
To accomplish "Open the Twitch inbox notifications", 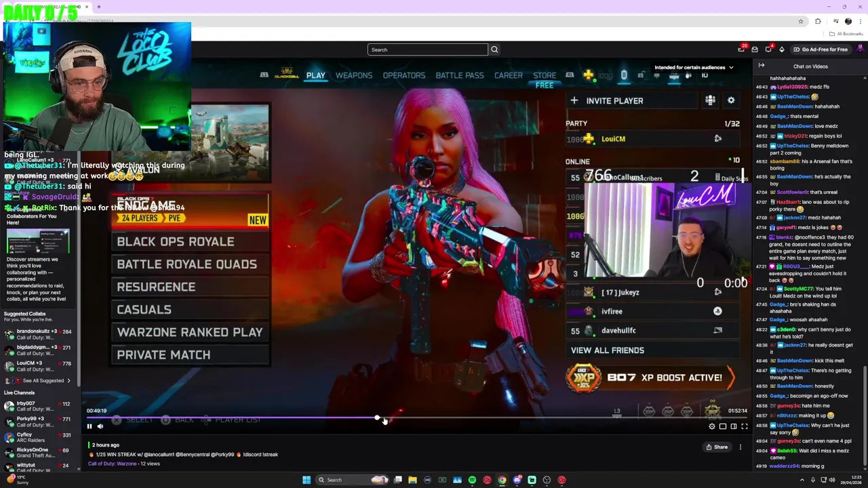I will pos(755,49).
